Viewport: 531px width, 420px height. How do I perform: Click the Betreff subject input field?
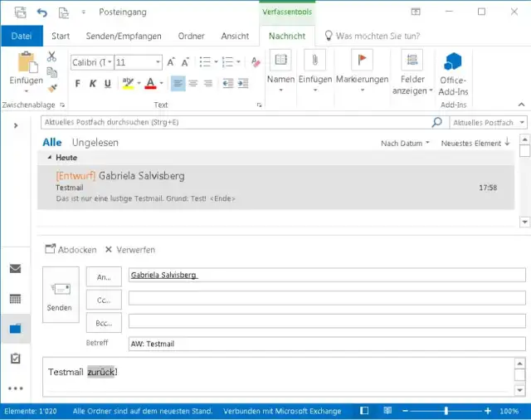click(326, 344)
